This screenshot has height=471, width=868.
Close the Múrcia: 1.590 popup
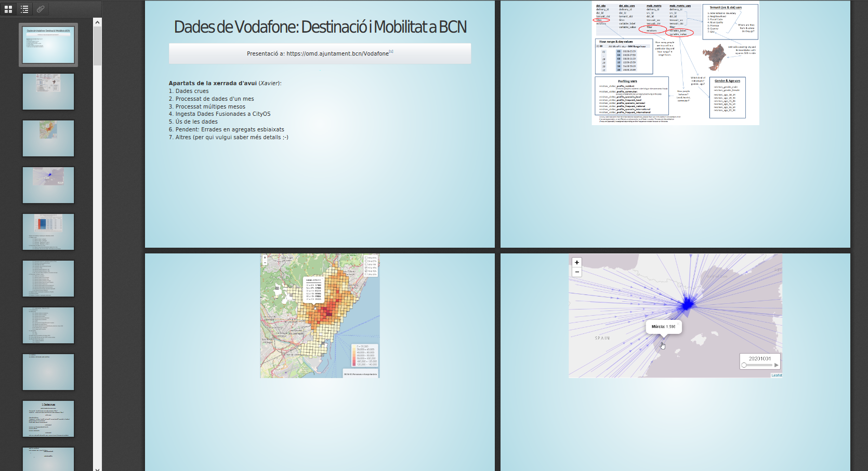[x=678, y=324]
